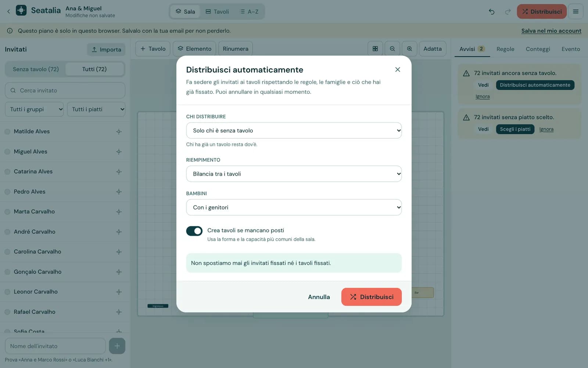Open the Tutti i gruppi filter
The image size is (588, 368).
click(x=34, y=109)
